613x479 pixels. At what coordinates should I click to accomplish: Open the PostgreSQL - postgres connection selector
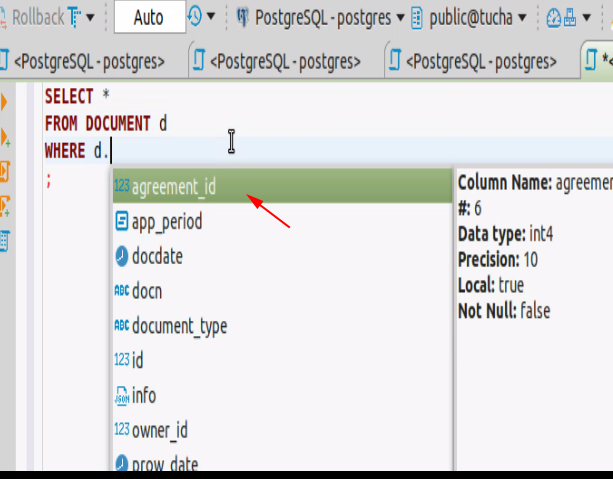[330, 18]
